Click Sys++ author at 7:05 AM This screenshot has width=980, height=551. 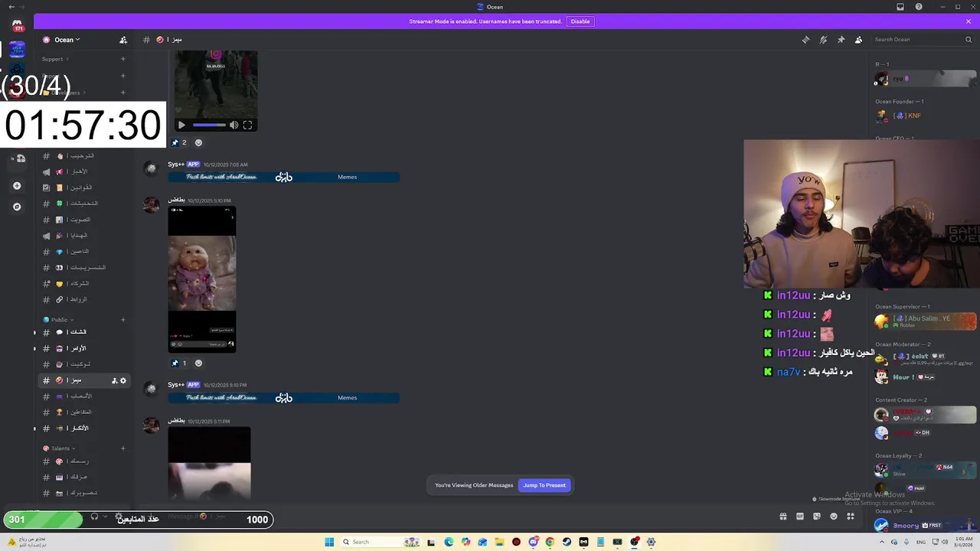pos(176,164)
